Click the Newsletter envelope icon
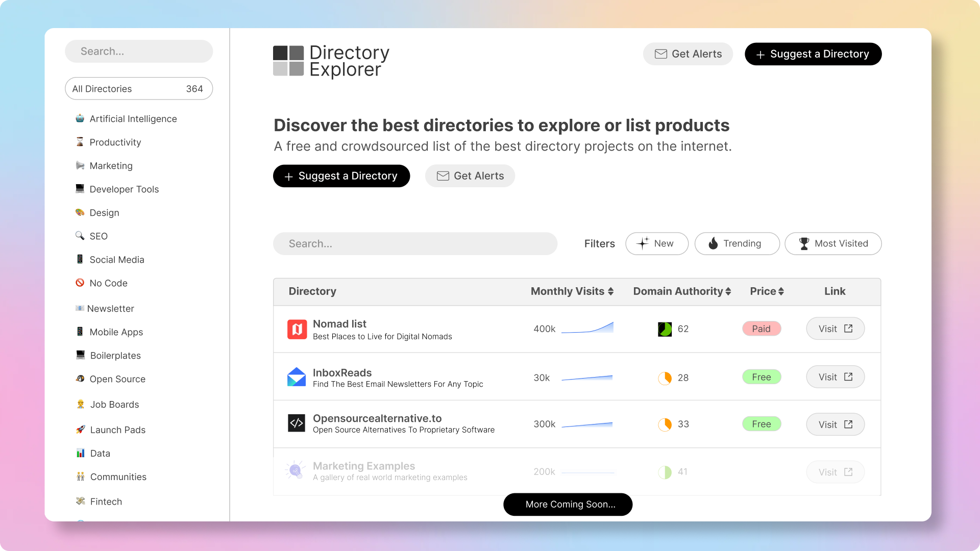 click(x=80, y=308)
